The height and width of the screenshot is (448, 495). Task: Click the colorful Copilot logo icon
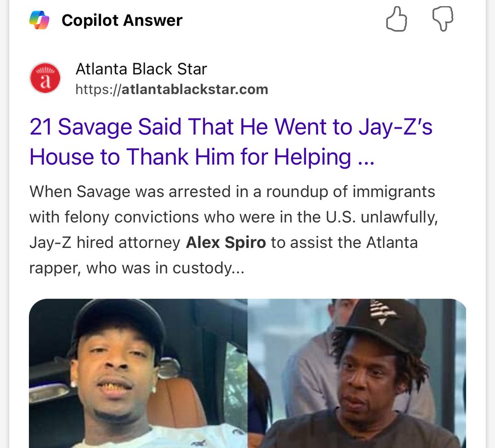click(40, 20)
